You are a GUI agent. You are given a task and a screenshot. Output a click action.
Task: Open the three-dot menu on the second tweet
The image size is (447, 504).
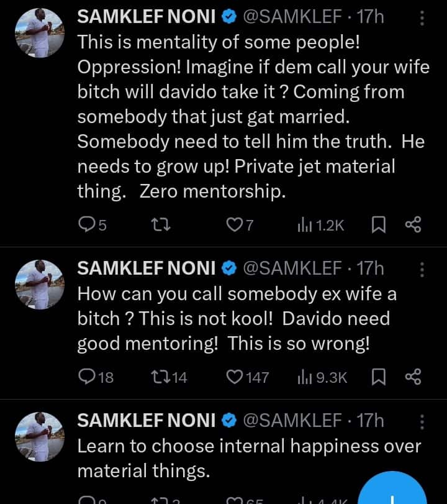tap(423, 268)
